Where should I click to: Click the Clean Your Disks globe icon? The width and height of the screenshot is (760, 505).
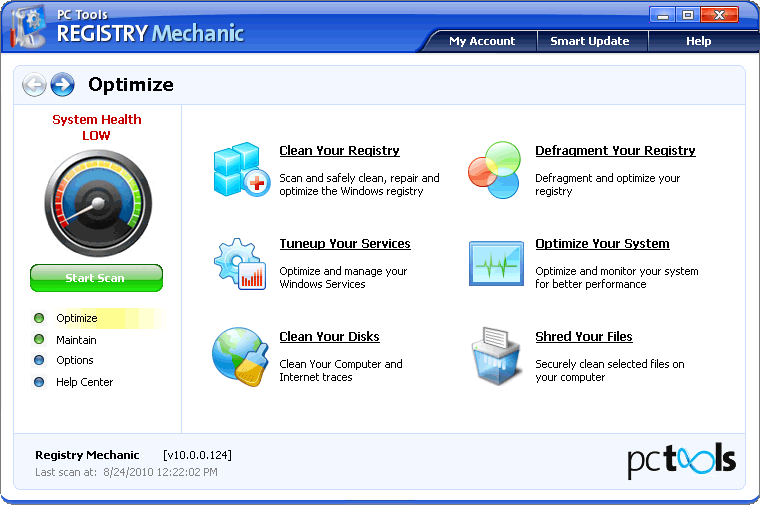[x=240, y=356]
